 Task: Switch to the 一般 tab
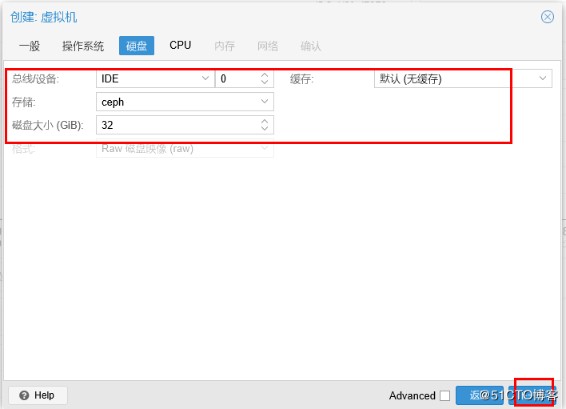point(30,46)
